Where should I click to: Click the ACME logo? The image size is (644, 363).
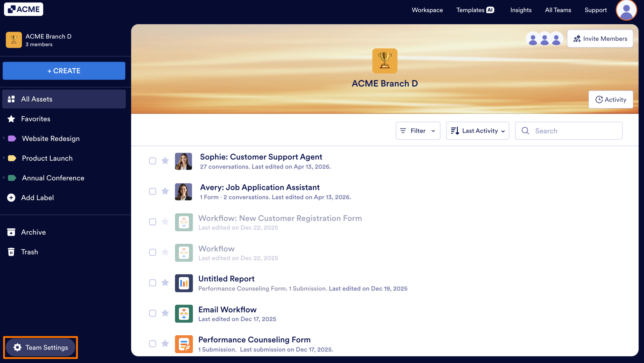(23, 9)
